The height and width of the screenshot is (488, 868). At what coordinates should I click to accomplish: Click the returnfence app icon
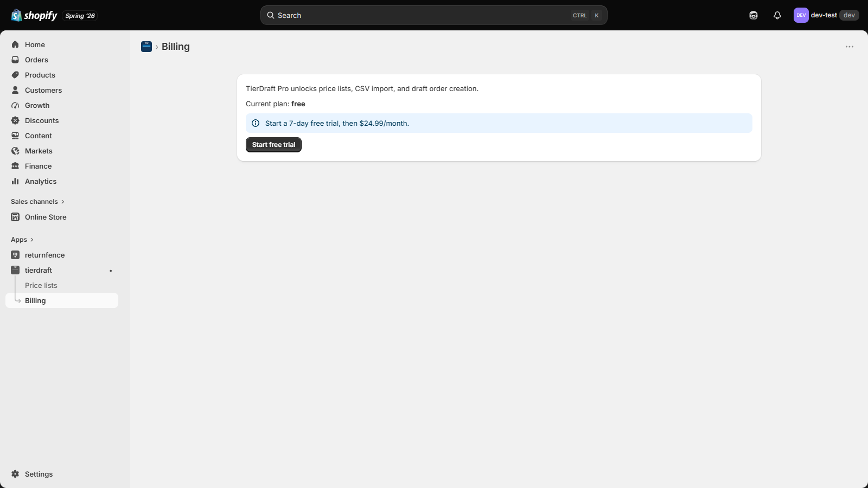pyautogui.click(x=15, y=255)
